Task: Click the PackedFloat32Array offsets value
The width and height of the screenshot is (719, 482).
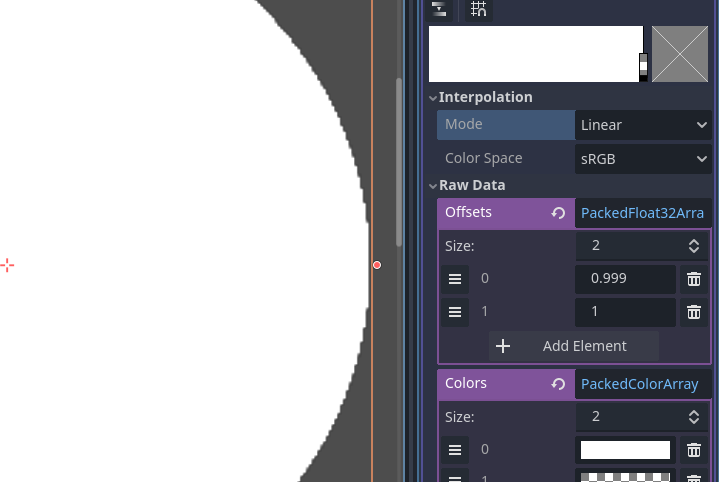Action: tap(643, 213)
